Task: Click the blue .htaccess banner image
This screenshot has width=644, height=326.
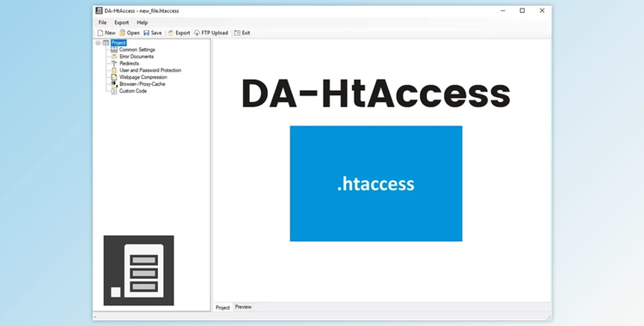Action: [x=376, y=184]
